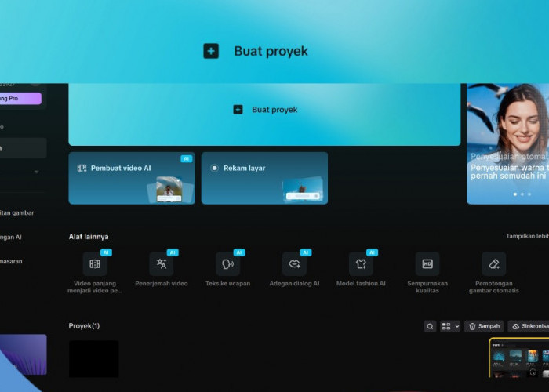The width and height of the screenshot is (549, 392).
Task: Start Rekam layar screen recording
Action: 264,178
